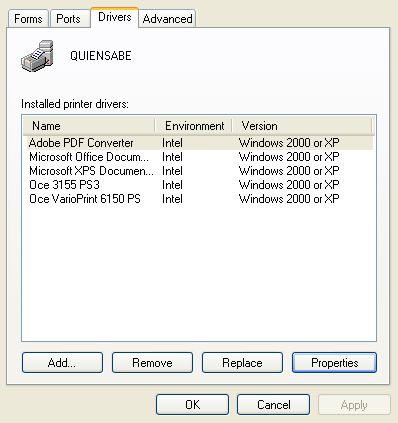This screenshot has width=398, height=423.
Task: Click the QUIENSABE server name label
Action: (x=101, y=56)
